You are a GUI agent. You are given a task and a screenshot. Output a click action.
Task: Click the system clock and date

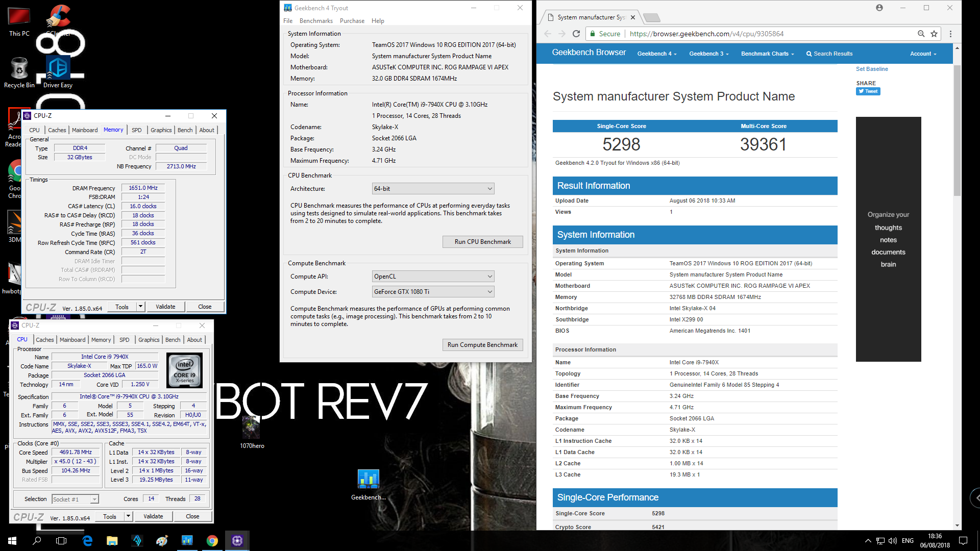pos(935,541)
